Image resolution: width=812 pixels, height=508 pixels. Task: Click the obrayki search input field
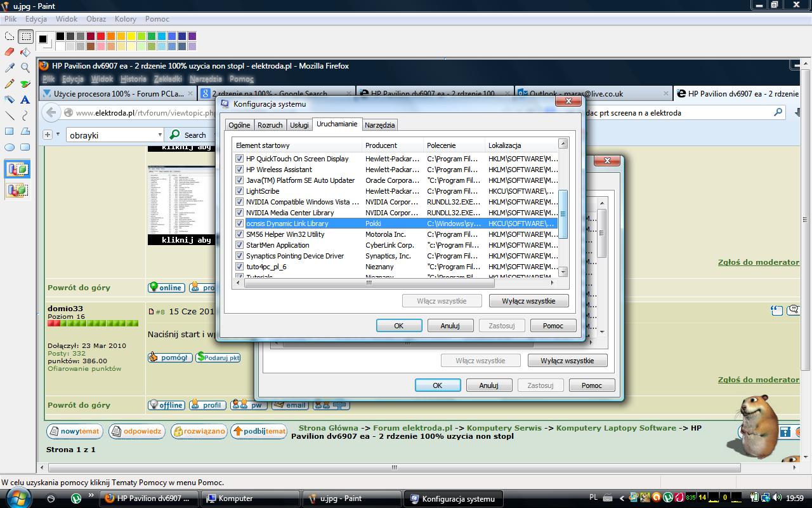pyautogui.click(x=110, y=135)
